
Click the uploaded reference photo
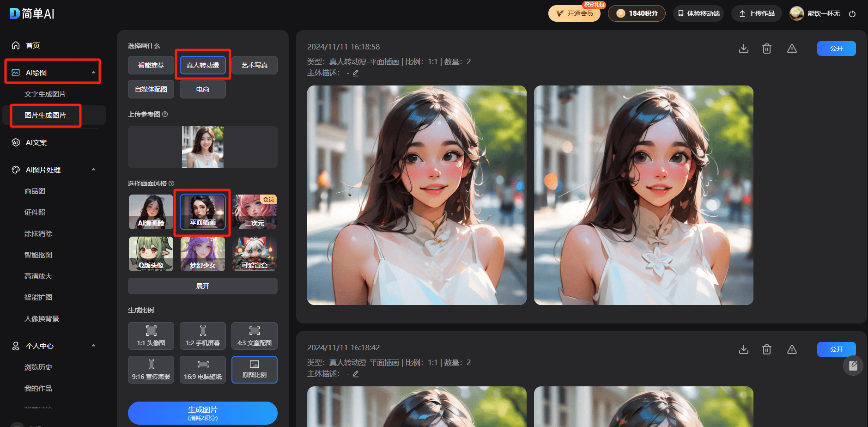[203, 147]
